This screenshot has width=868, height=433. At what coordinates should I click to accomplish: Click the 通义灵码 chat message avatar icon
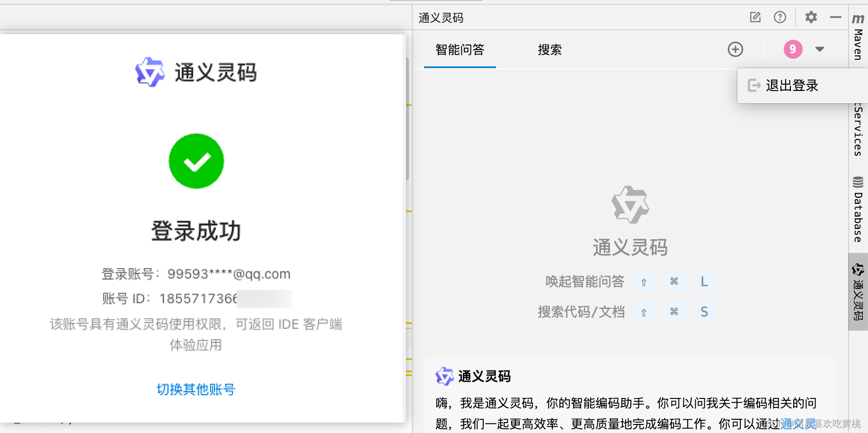[444, 376]
